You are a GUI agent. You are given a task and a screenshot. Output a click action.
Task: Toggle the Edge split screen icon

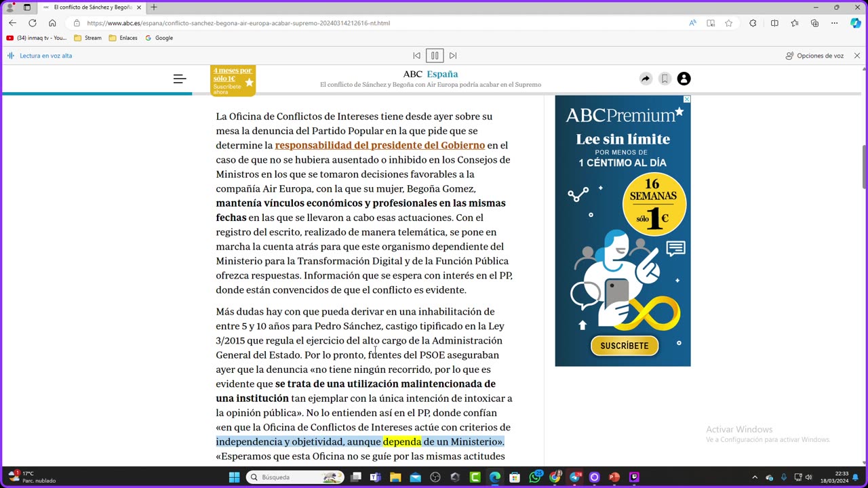click(774, 23)
